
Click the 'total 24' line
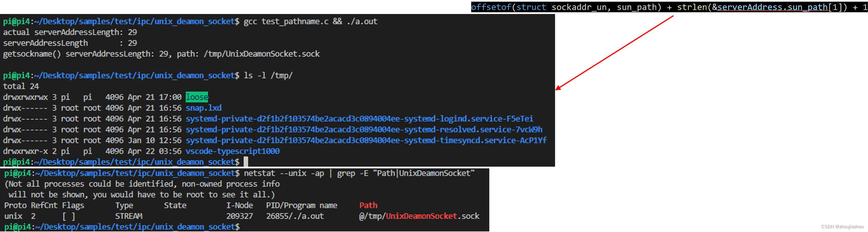point(21,86)
